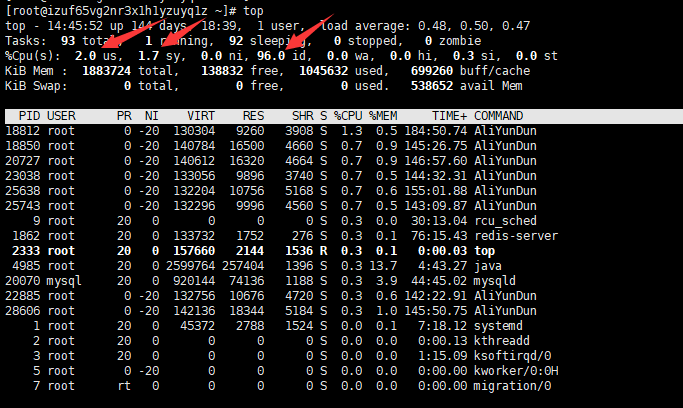Click the 257404 RES value
The height and width of the screenshot is (408, 683).
pyautogui.click(x=243, y=266)
